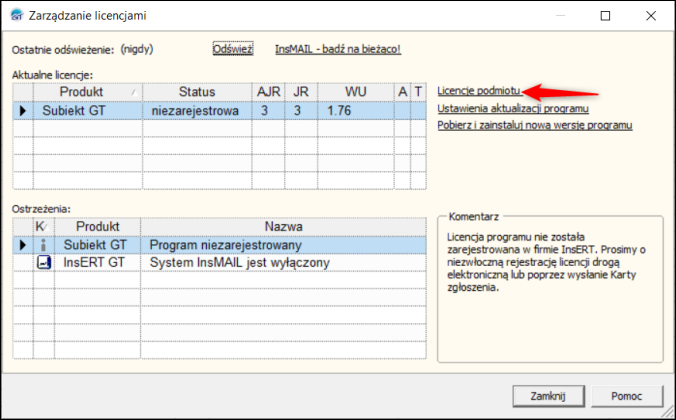Click the Nazwa column header
Image resolution: width=676 pixels, height=420 pixels.
pos(283,226)
